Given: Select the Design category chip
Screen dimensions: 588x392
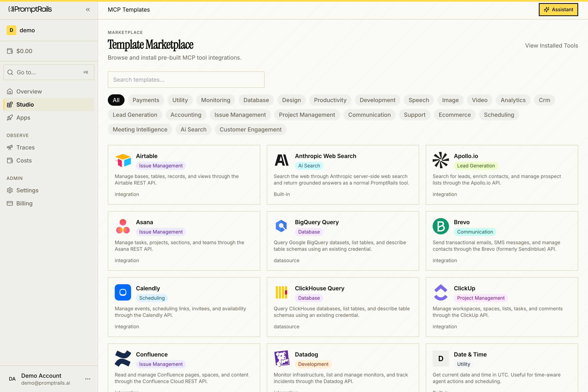Looking at the screenshot, I should pyautogui.click(x=291, y=100).
